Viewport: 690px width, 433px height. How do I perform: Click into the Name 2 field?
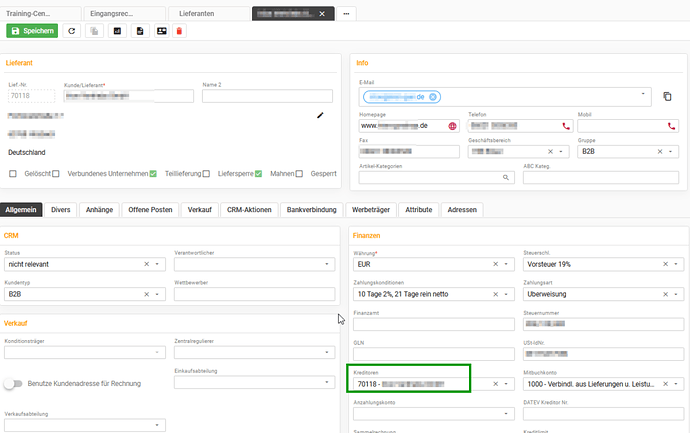coord(268,96)
